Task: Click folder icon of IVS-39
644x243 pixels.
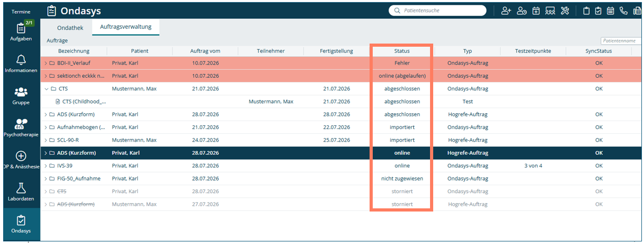Action: (53, 166)
